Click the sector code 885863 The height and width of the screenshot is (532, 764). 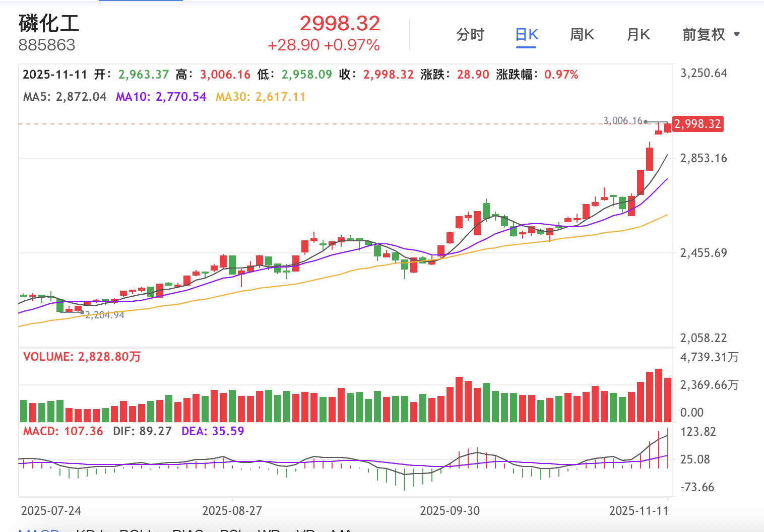[47, 45]
